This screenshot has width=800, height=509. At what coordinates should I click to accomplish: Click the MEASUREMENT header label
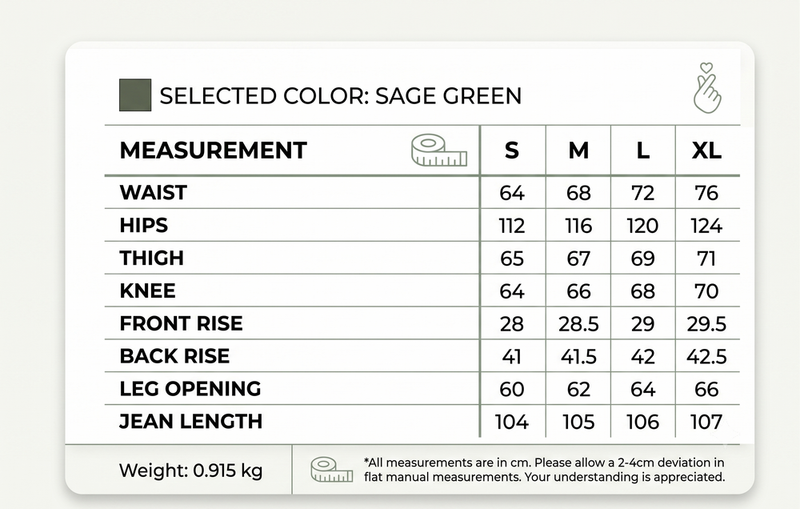pos(213,150)
